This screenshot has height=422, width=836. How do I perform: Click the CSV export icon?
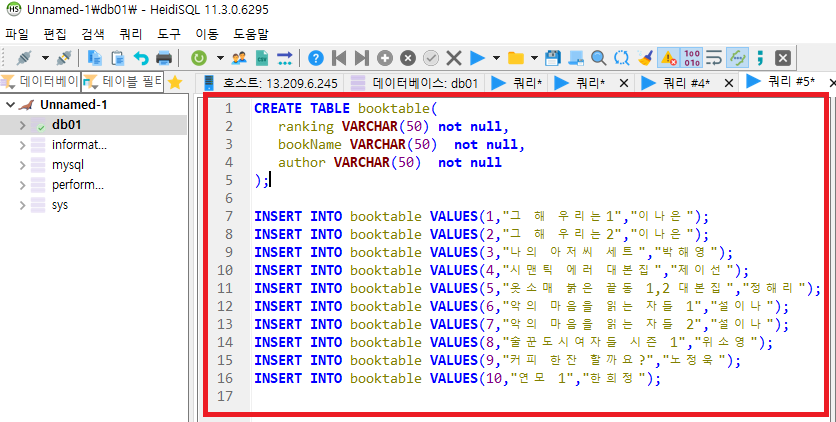(x=262, y=58)
